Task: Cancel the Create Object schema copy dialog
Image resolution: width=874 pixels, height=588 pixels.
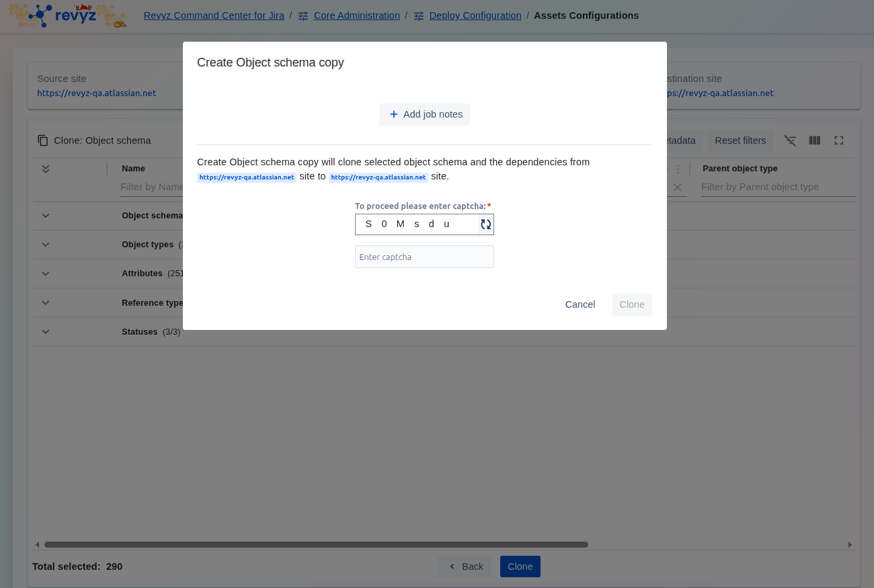Action: [580, 304]
